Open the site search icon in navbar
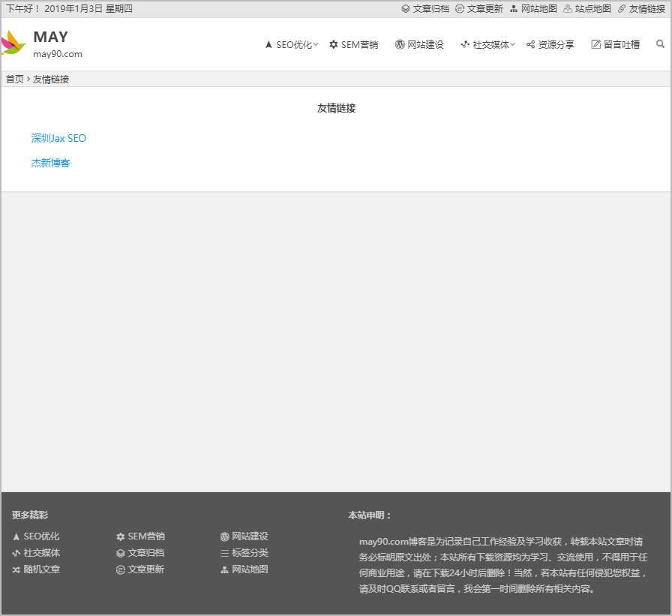Image resolution: width=672 pixels, height=616 pixels. tap(660, 44)
